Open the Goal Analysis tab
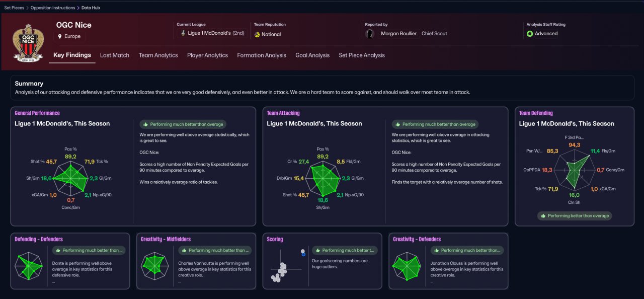 [312, 55]
